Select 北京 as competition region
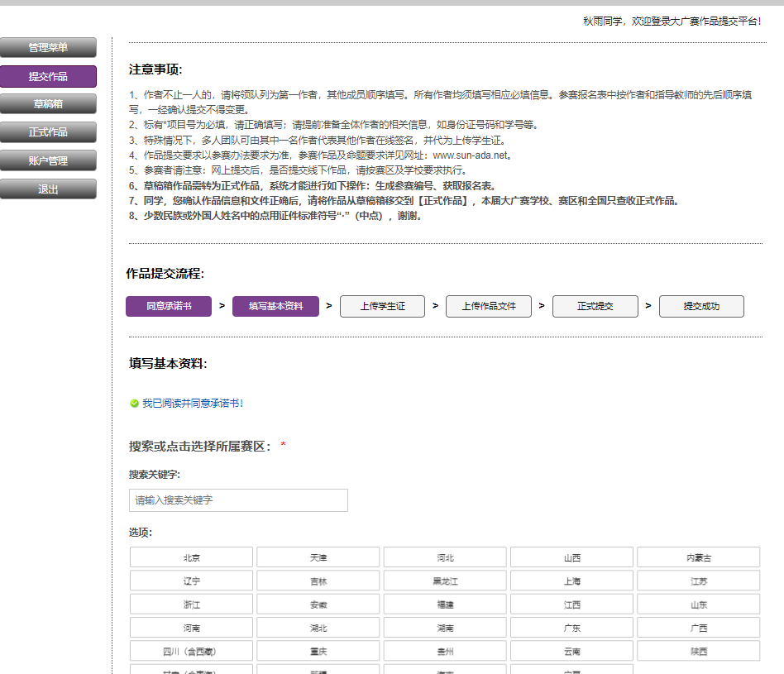 point(192,557)
